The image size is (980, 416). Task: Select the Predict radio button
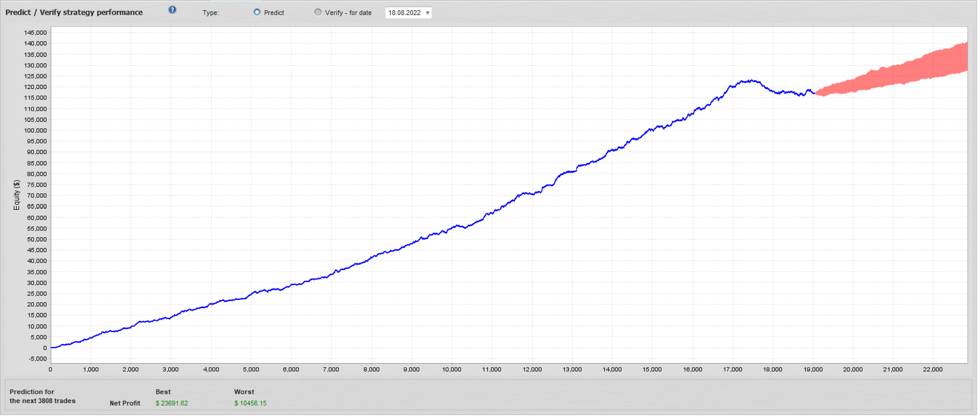[257, 12]
